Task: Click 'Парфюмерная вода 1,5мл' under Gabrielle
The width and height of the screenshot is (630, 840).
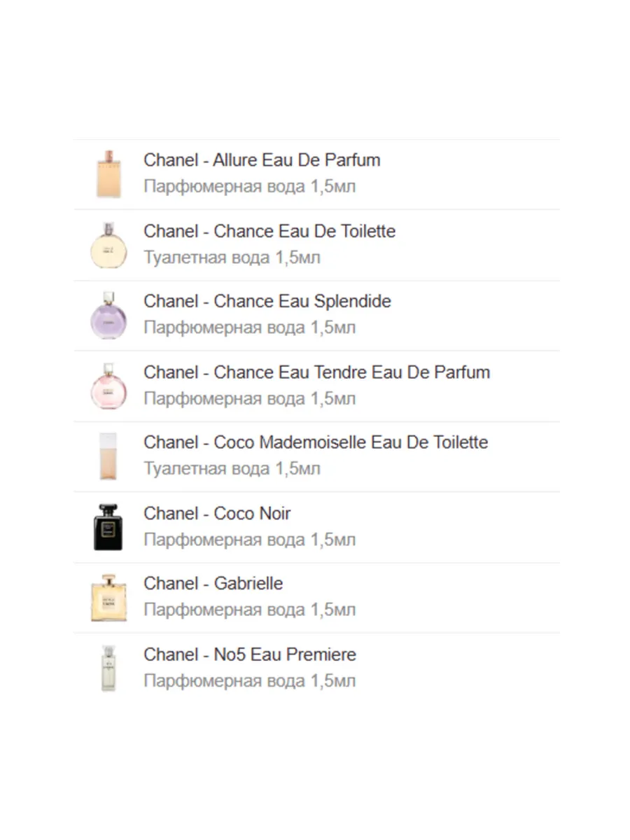Action: click(249, 610)
